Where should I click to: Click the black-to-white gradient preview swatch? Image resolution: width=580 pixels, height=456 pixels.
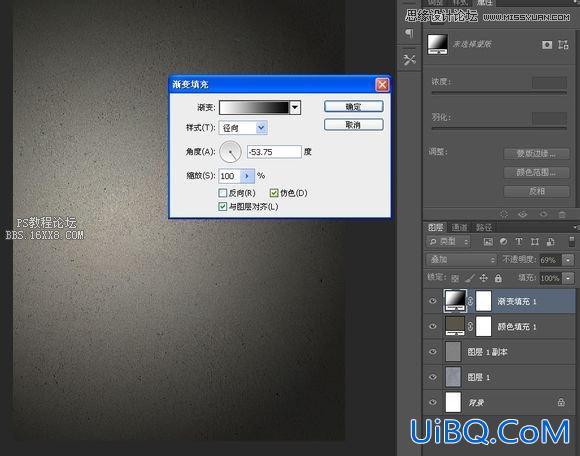[x=254, y=108]
